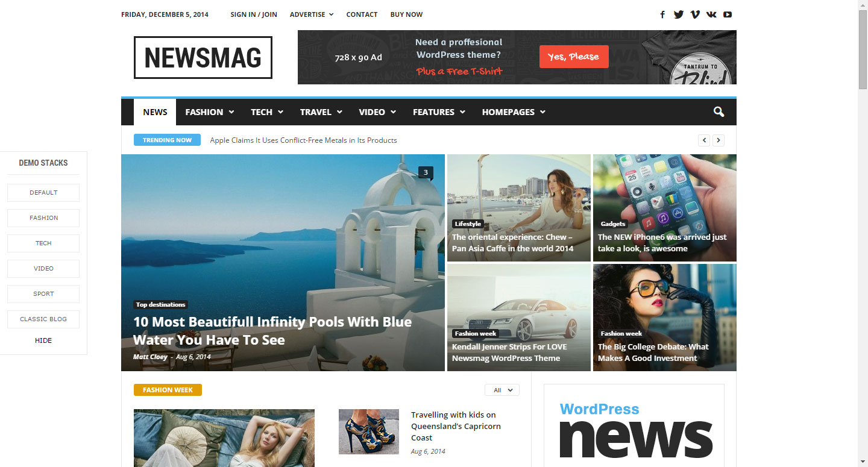Select the Default demo stack

click(x=43, y=193)
